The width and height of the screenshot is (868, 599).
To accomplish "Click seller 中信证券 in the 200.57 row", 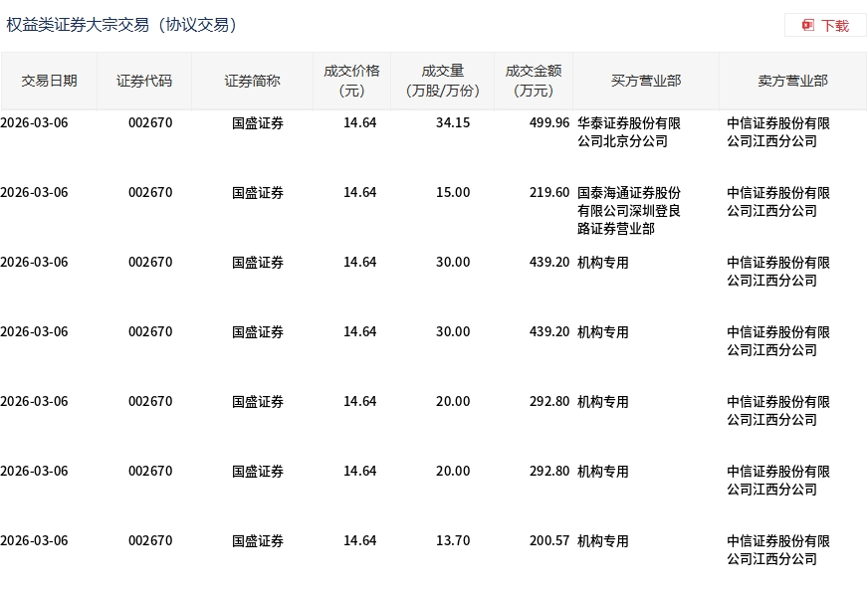I will click(x=778, y=550).
